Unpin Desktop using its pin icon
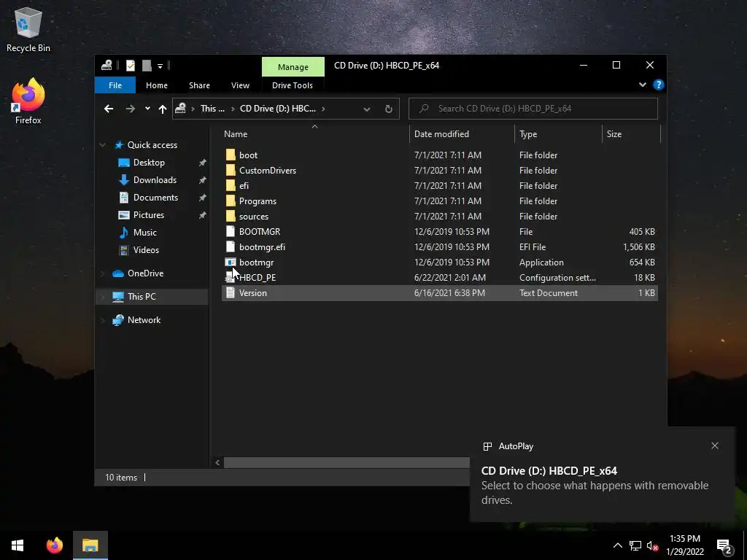The image size is (747, 560). point(203,163)
